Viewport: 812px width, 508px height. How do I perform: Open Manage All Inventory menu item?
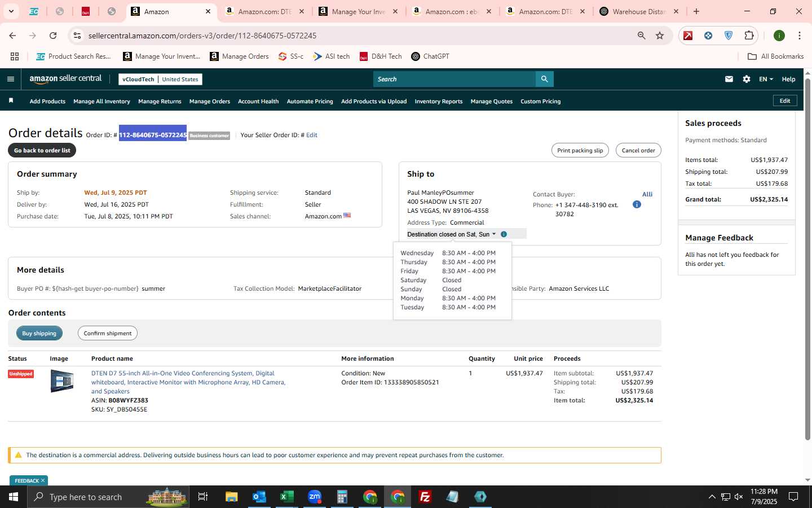click(x=101, y=102)
